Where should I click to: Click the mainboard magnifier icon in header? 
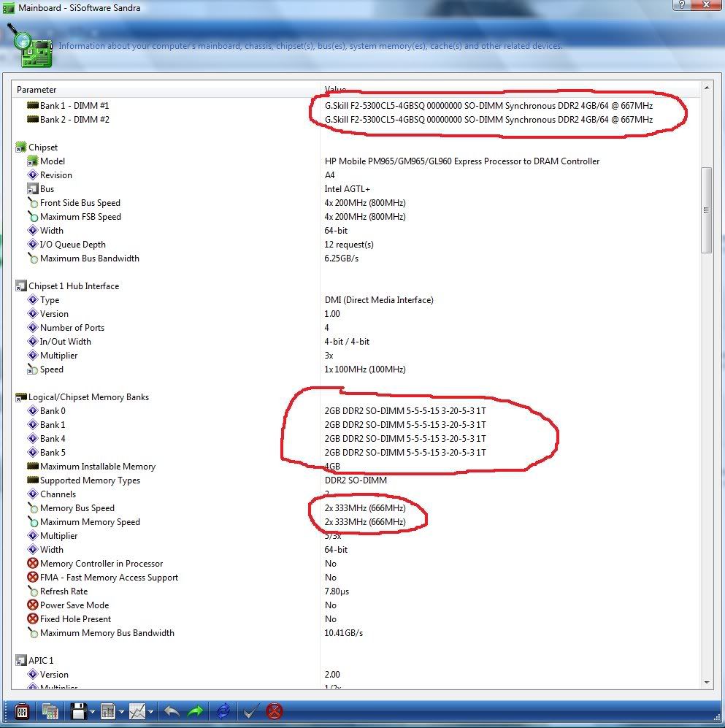[30, 45]
